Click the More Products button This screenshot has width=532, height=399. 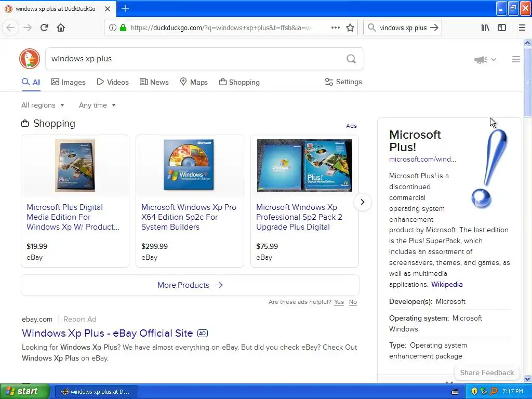(190, 285)
